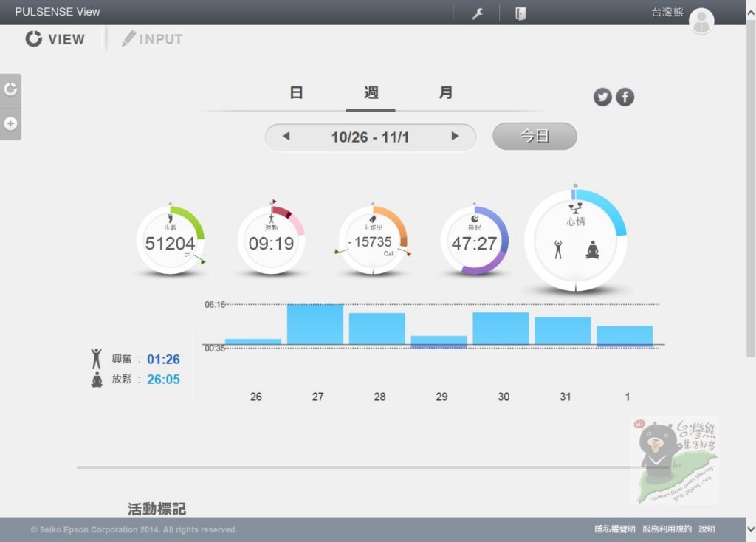The width and height of the screenshot is (756, 542).
Task: Open the user profile avatar
Action: coord(701,21)
